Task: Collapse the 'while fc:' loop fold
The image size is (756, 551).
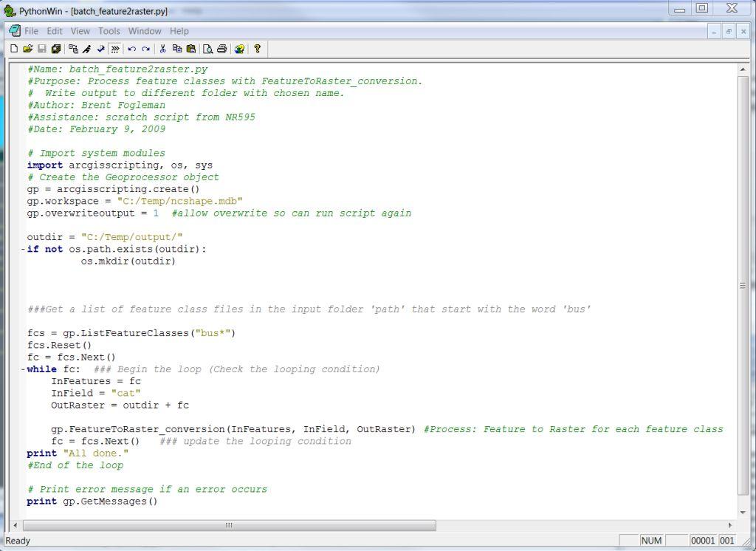Action: pyautogui.click(x=23, y=369)
